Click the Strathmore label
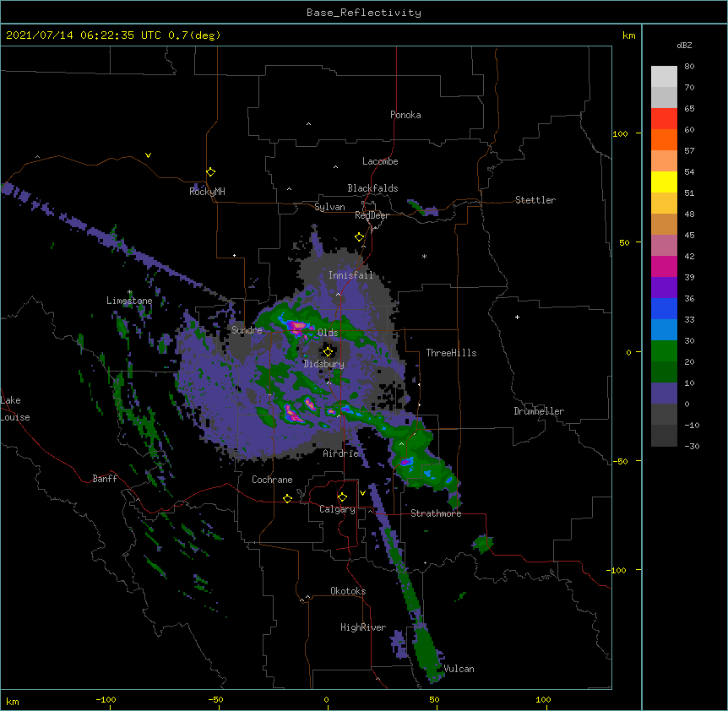The image size is (728, 711). [x=436, y=513]
